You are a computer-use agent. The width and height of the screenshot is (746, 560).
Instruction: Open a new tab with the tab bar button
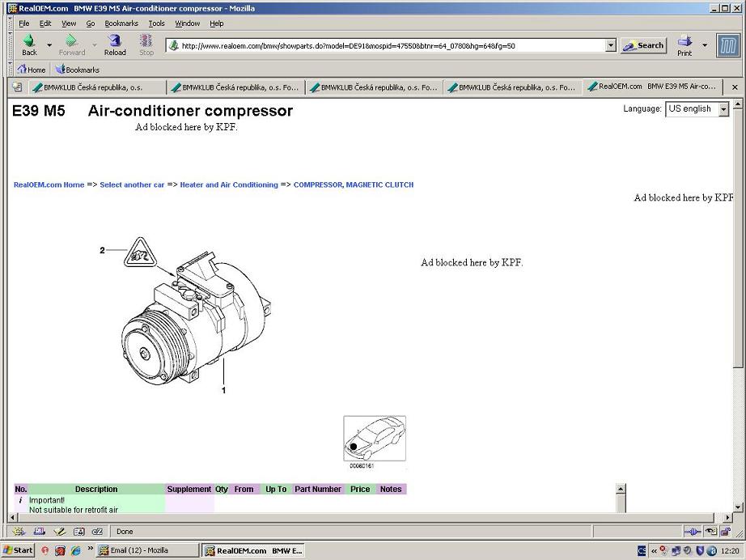17,87
